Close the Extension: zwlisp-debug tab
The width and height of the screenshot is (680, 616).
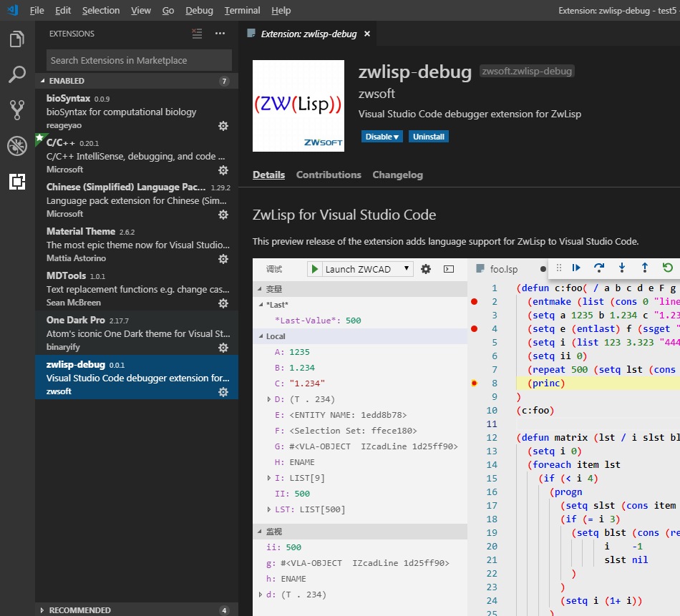tap(367, 34)
